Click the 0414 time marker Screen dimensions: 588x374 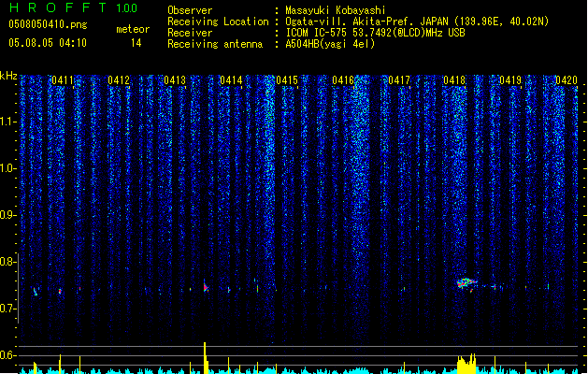point(231,80)
